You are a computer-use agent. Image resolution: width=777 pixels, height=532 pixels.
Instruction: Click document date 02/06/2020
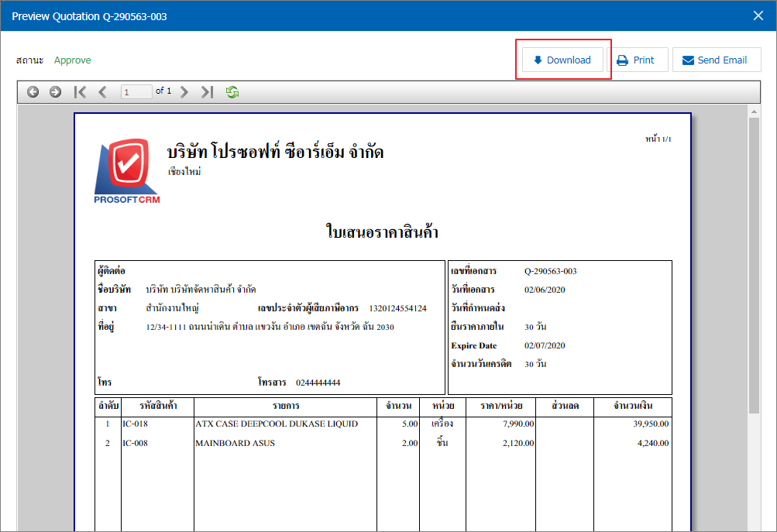click(545, 290)
